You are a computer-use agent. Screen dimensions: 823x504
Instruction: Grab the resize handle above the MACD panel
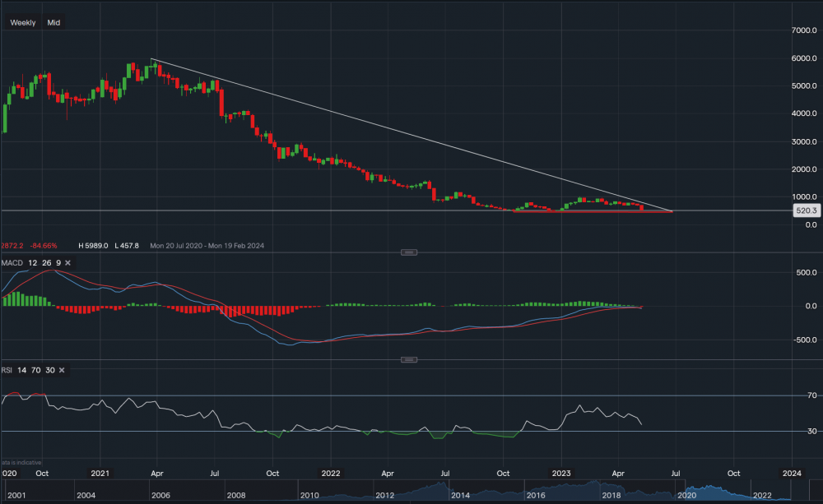pos(408,252)
